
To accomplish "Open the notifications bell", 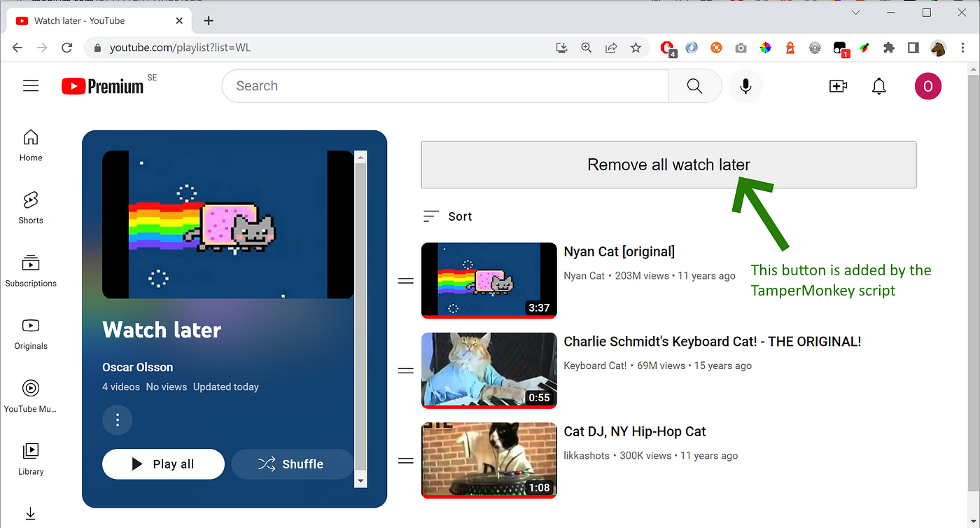I will pyautogui.click(x=879, y=86).
